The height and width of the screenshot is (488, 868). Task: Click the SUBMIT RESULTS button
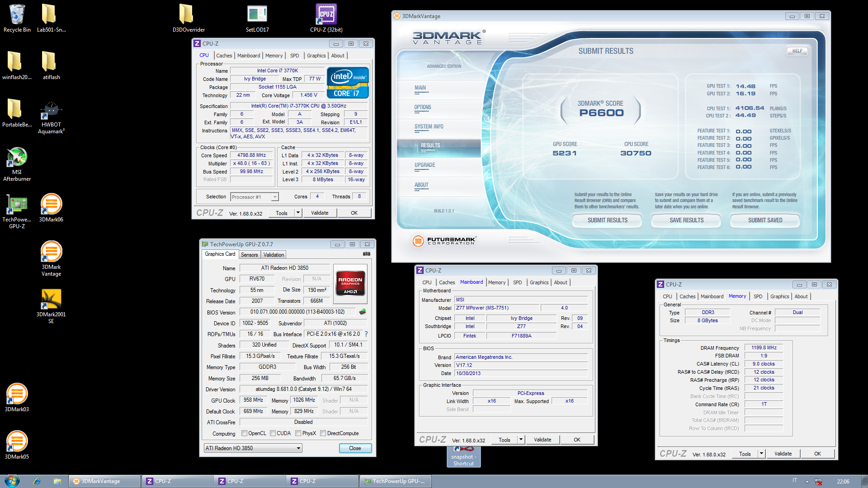click(x=607, y=220)
